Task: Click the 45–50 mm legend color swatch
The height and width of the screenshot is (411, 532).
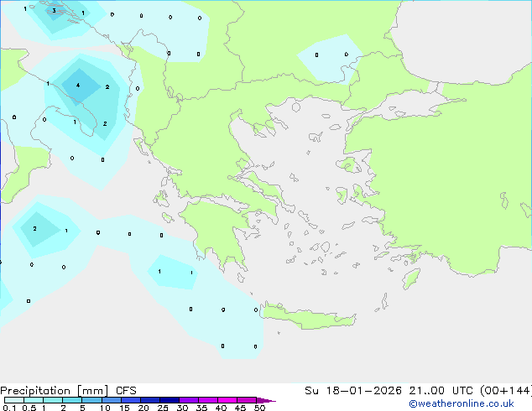Action: (x=247, y=400)
